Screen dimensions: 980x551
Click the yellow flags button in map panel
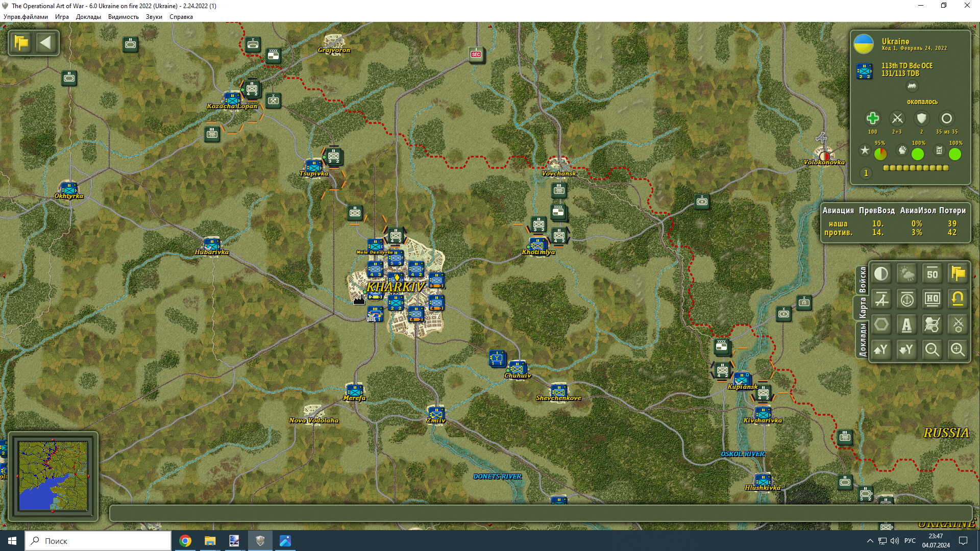coord(958,274)
